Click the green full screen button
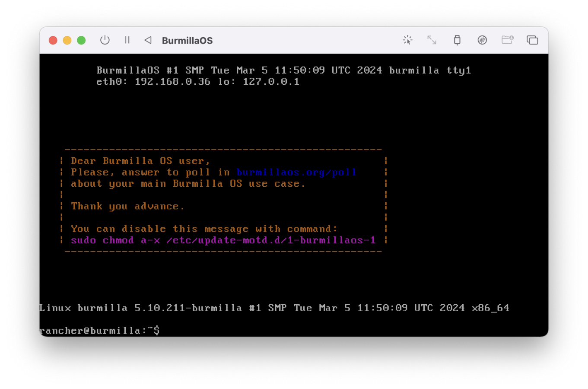 [x=81, y=40]
